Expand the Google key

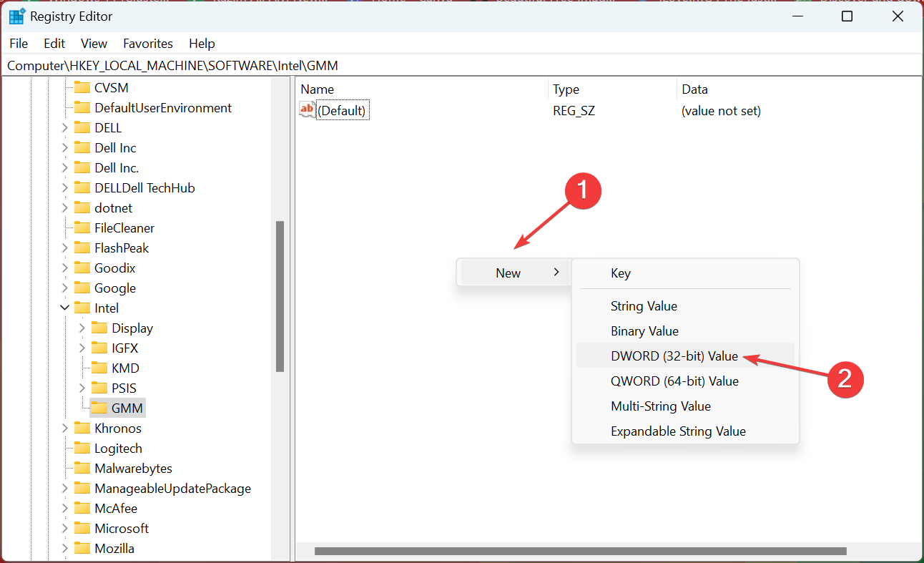(x=65, y=288)
